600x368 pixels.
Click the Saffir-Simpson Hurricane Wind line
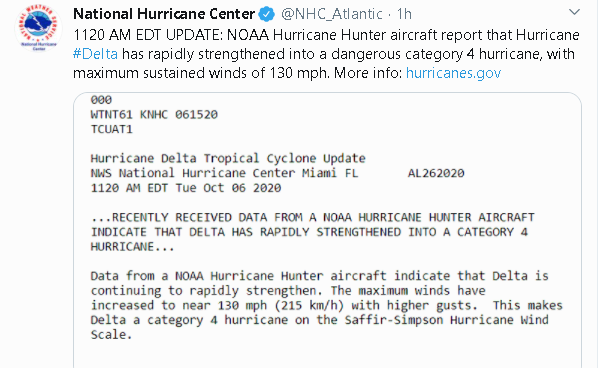point(320,320)
